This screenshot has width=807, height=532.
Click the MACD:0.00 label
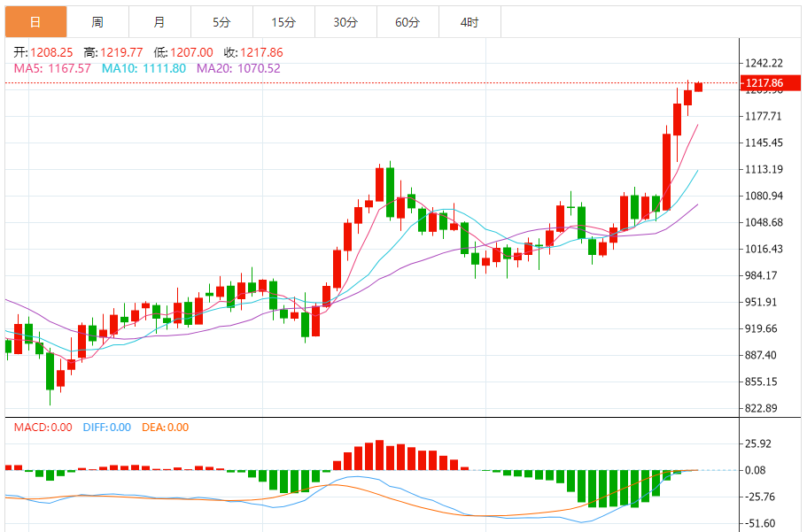pyautogui.click(x=43, y=428)
